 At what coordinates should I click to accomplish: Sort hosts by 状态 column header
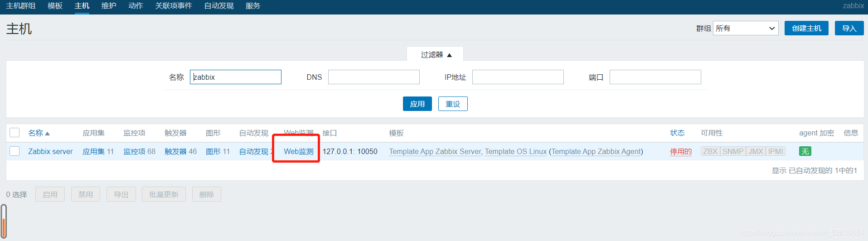[677, 133]
